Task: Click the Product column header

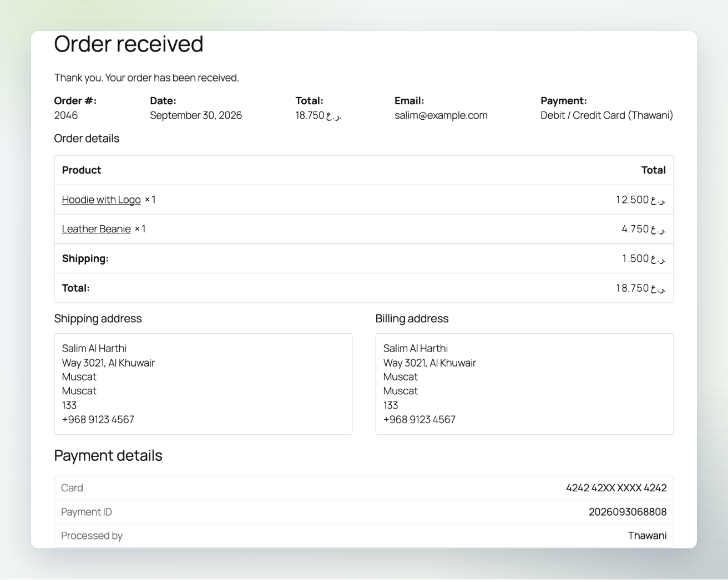Action: point(82,170)
